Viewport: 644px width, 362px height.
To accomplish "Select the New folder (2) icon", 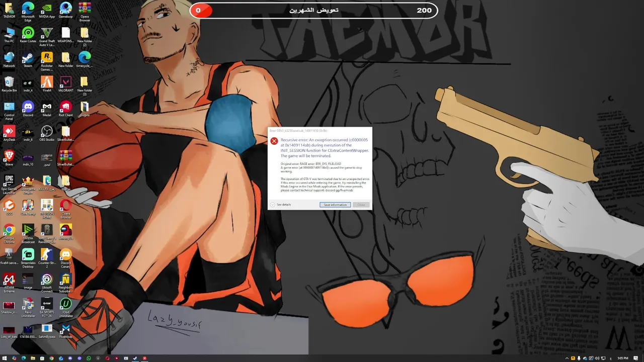I will 85,36.
